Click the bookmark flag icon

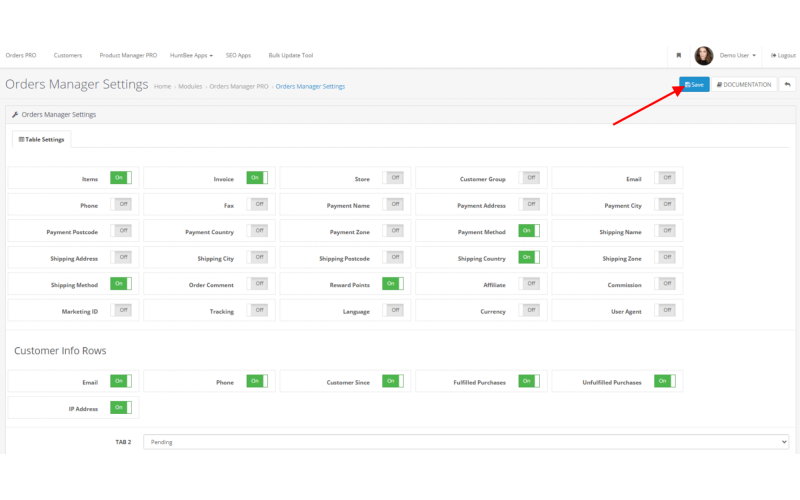point(679,55)
